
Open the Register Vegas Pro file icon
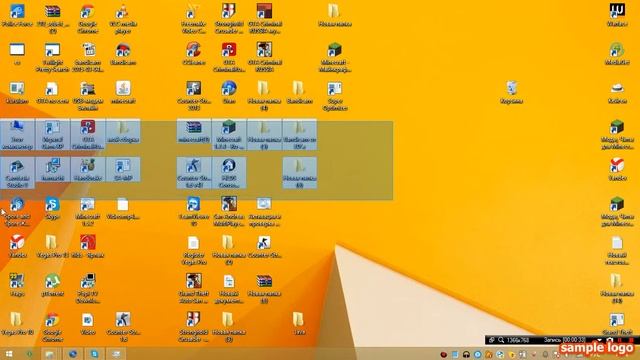click(193, 250)
